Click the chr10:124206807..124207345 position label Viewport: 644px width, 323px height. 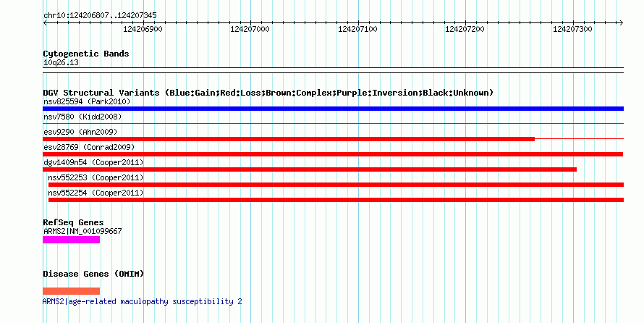tap(100, 16)
